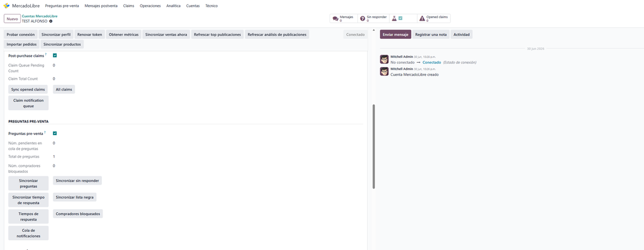Click the form vertical scrollbar thumb
The width and height of the screenshot is (644, 250).
374,146
